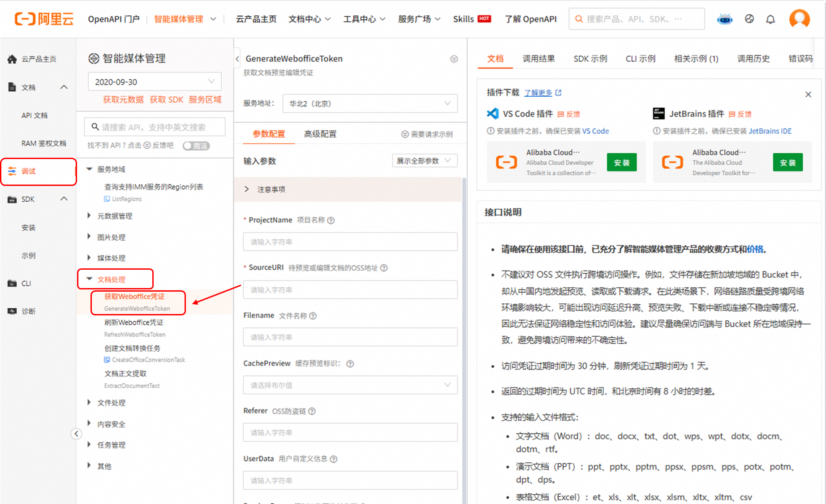Screen dimensions: 826x504
Task: Click the feedback smiley next to GenerateWebofficeToken
Action: coord(454,59)
